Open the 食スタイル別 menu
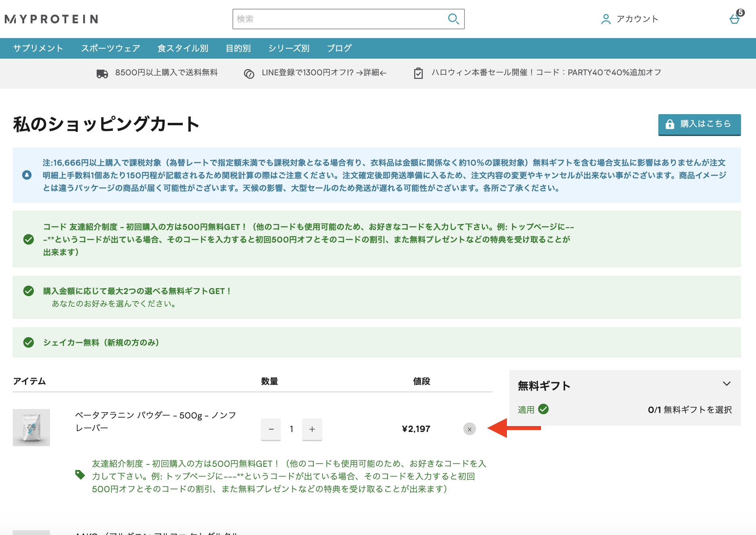The height and width of the screenshot is (535, 756). pos(183,48)
